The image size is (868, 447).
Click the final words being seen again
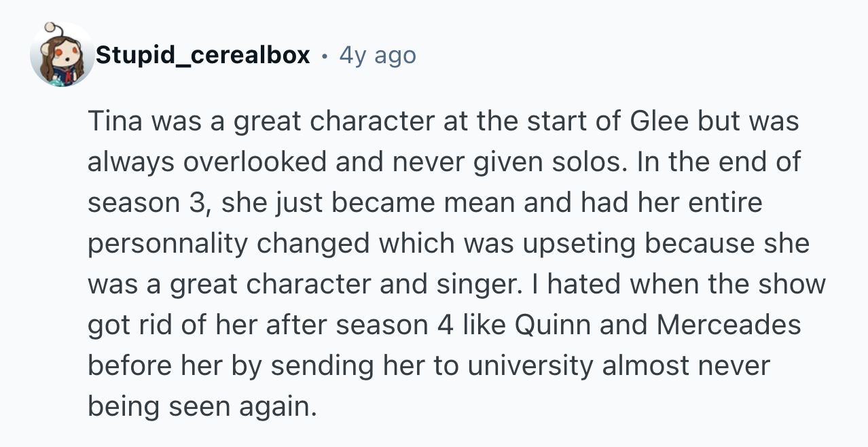pos(203,407)
